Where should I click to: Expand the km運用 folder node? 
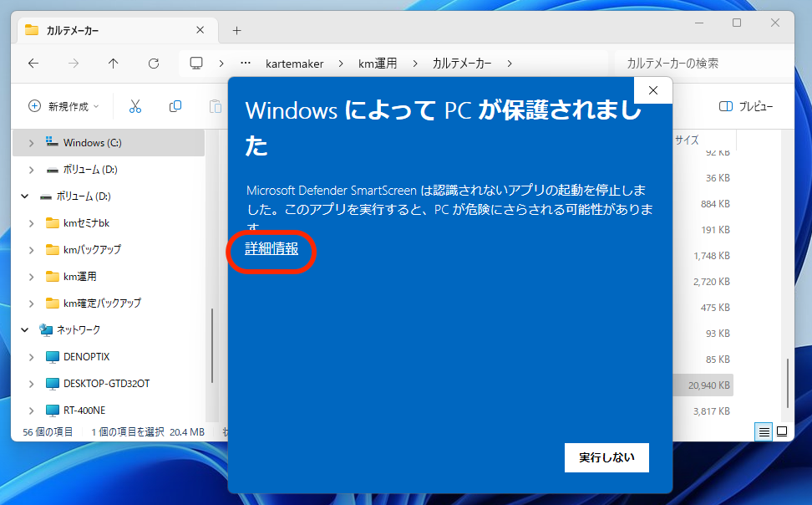31,277
